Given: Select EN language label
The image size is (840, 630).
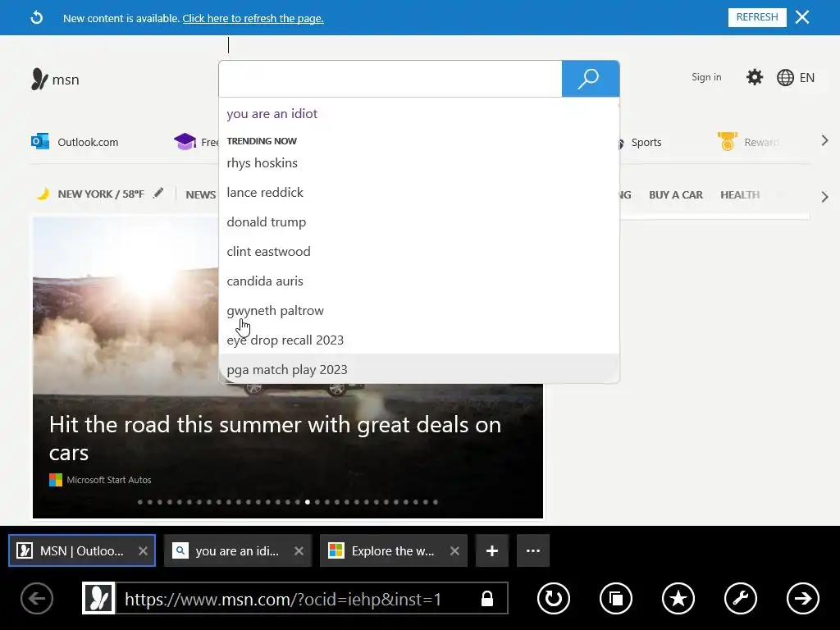Looking at the screenshot, I should point(807,78).
